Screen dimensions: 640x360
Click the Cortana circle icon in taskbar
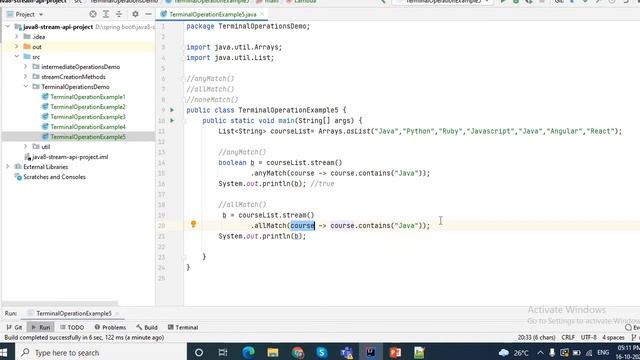click(199, 352)
